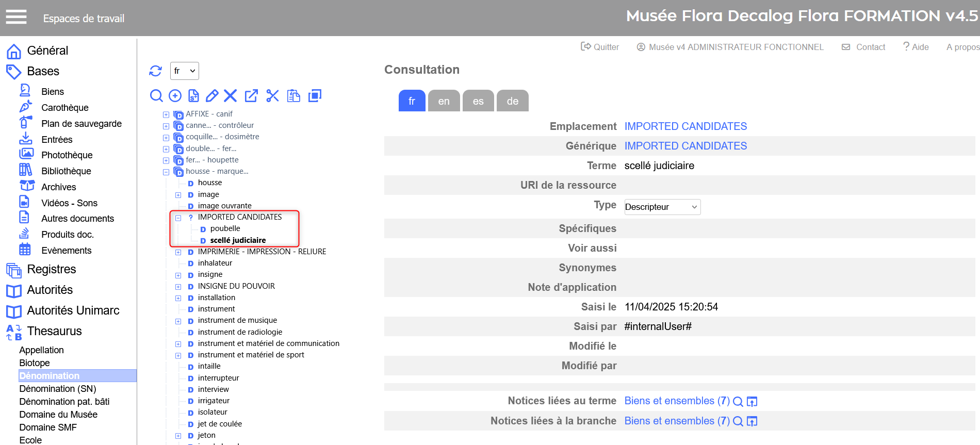Viewport: 980px width, 445px height.
Task: Click the add term plus-circle icon
Action: point(175,96)
